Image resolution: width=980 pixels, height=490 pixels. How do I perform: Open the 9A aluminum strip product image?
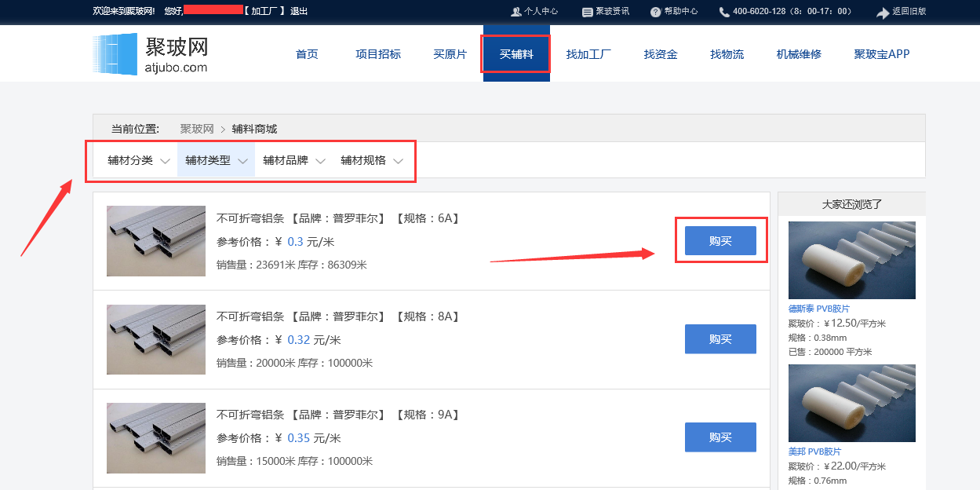(156, 438)
